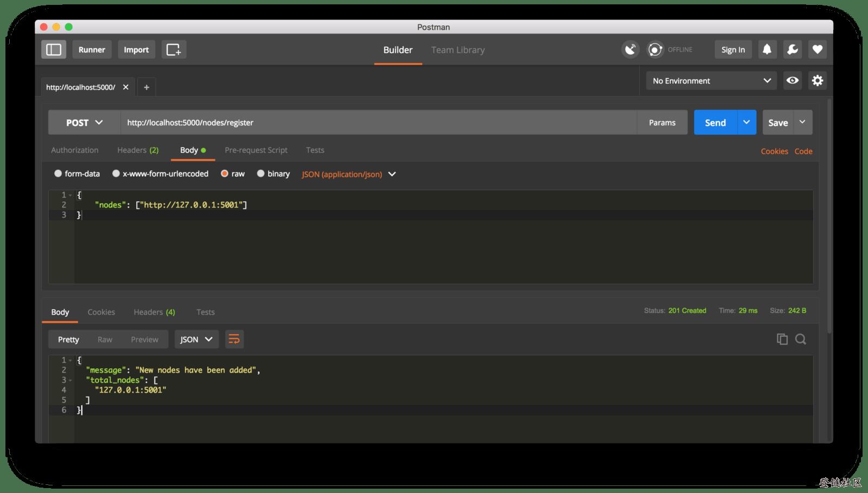Open the wrench settings icon
868x493 pixels.
point(792,49)
